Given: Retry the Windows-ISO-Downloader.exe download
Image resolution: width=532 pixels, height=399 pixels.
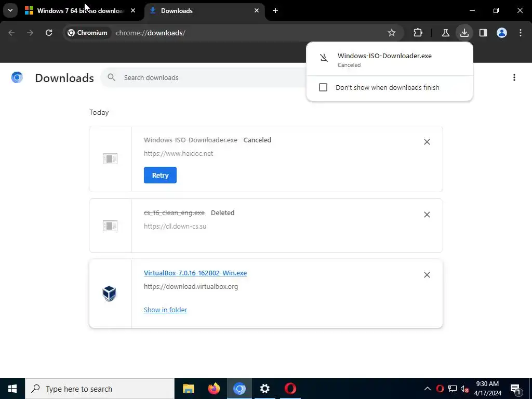Looking at the screenshot, I should [x=160, y=175].
